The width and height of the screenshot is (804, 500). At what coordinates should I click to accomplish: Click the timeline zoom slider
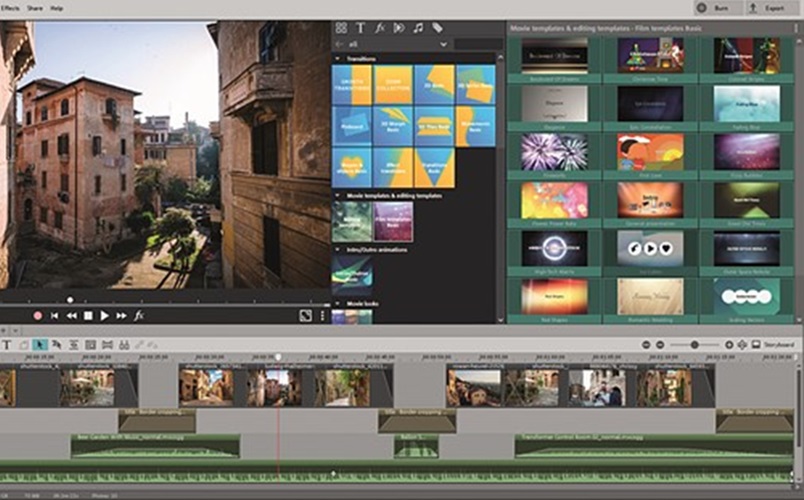(694, 345)
